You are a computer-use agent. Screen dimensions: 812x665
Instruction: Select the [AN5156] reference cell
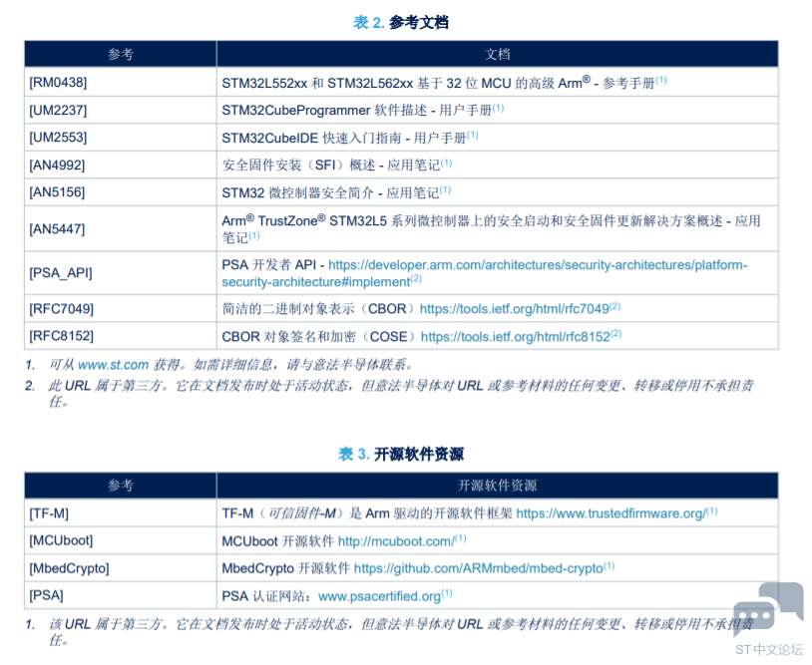point(120,192)
